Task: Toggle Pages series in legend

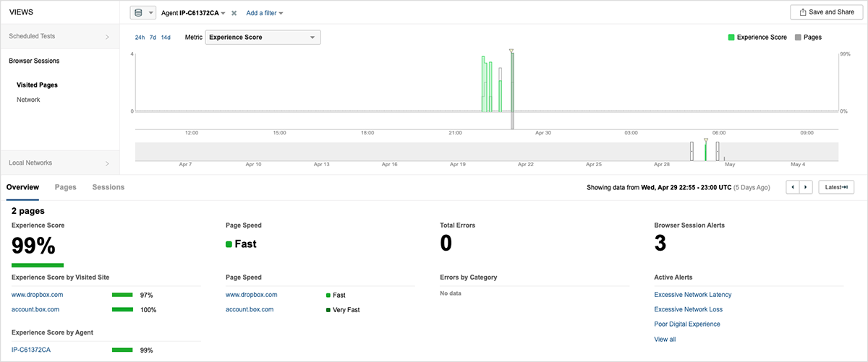Action: 807,37
